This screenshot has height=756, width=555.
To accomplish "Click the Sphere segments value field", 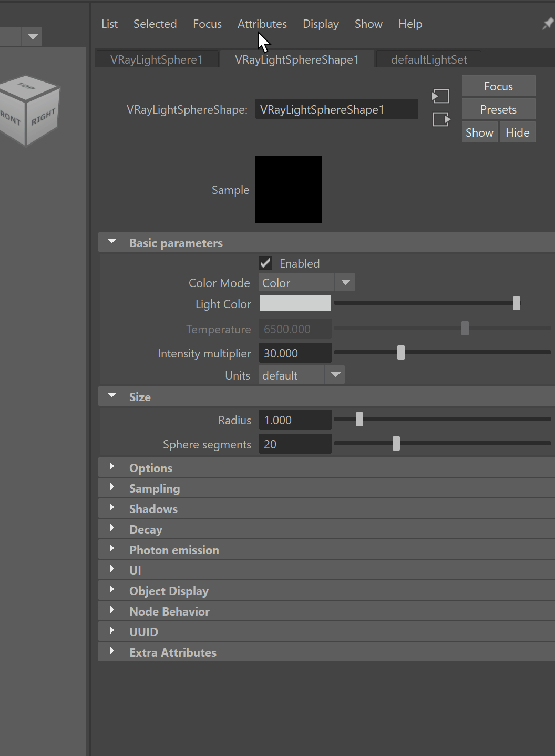I will coord(295,444).
